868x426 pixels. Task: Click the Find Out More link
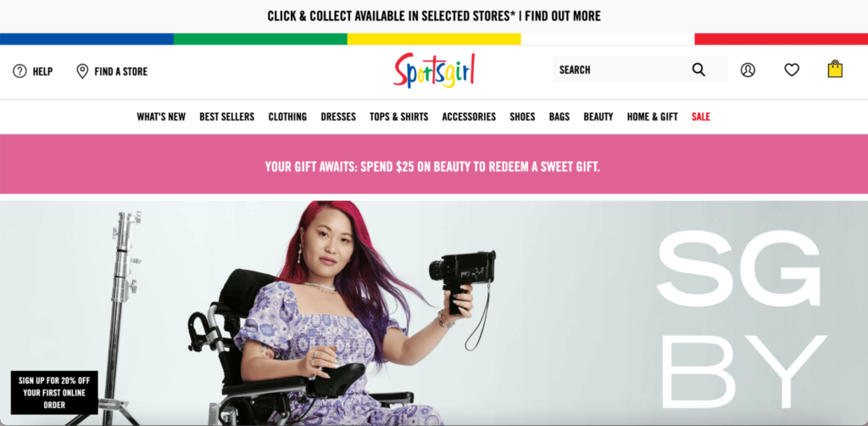[563, 16]
